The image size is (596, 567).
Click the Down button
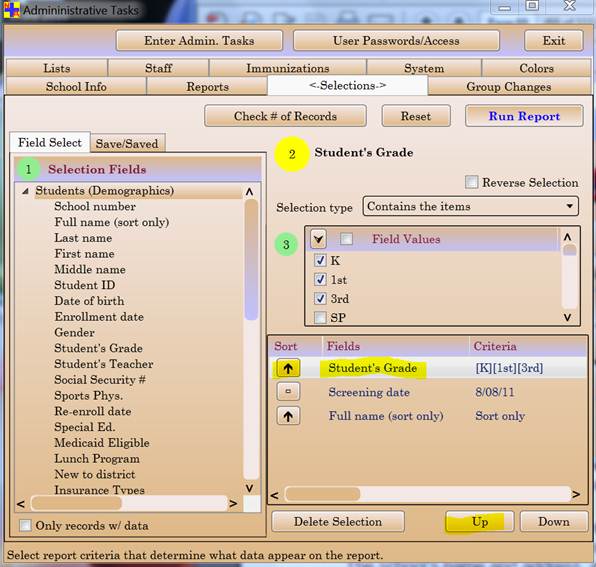click(553, 521)
